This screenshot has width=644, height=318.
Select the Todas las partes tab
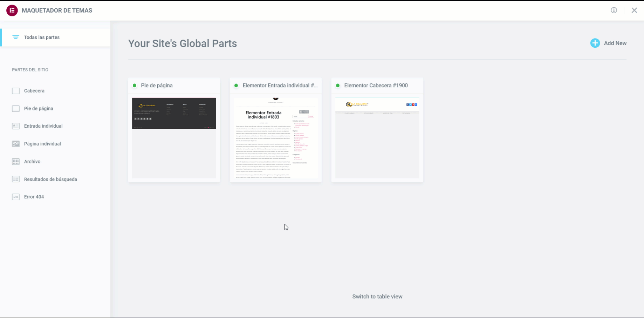pos(42,38)
